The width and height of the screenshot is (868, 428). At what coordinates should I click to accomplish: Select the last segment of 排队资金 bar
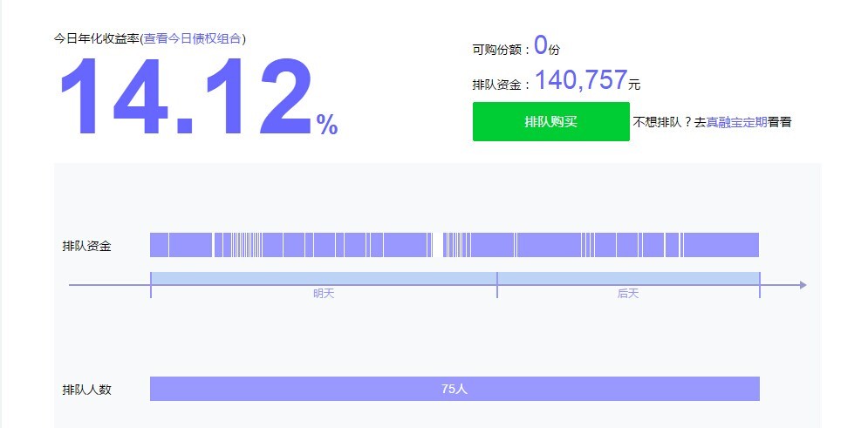click(721, 245)
